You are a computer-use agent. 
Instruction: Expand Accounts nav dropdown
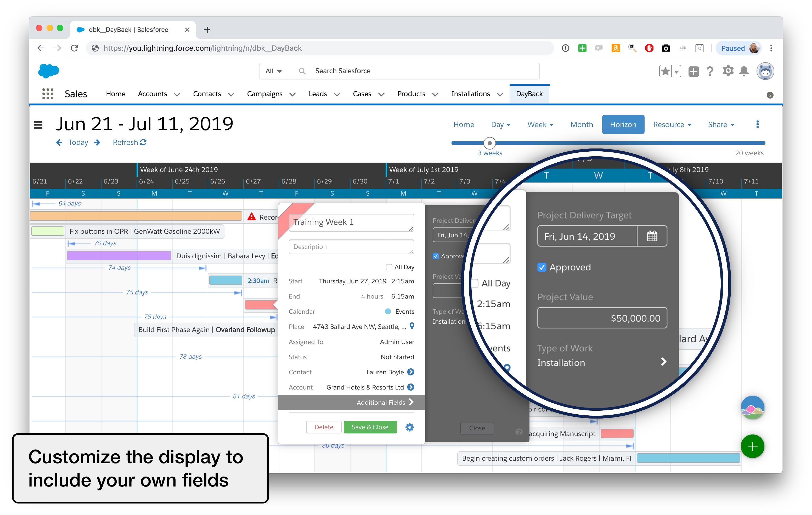click(x=177, y=95)
